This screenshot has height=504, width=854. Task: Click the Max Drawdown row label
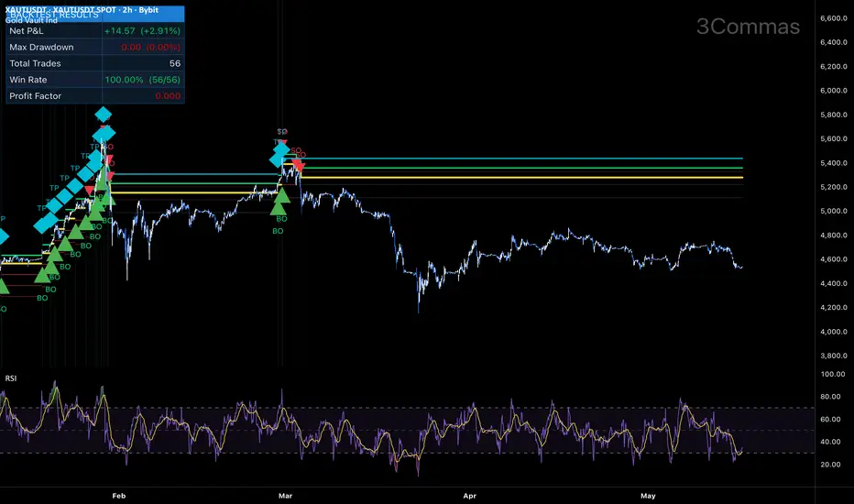41,48
